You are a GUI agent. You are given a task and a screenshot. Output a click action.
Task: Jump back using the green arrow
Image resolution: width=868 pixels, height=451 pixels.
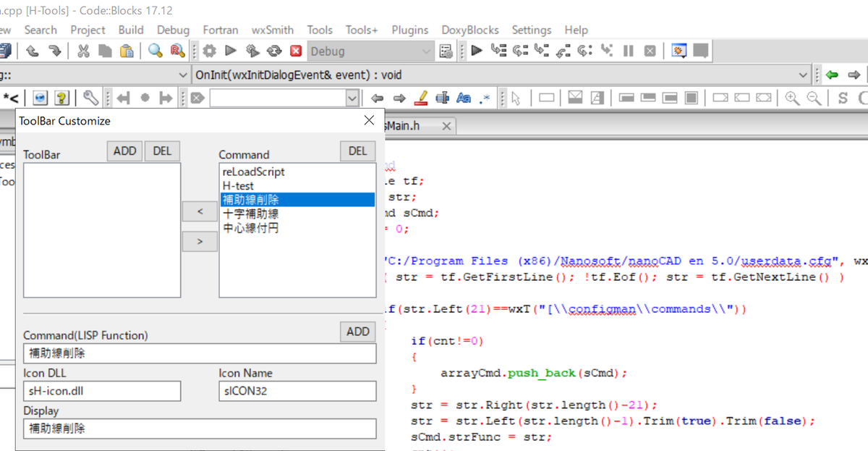click(x=833, y=75)
